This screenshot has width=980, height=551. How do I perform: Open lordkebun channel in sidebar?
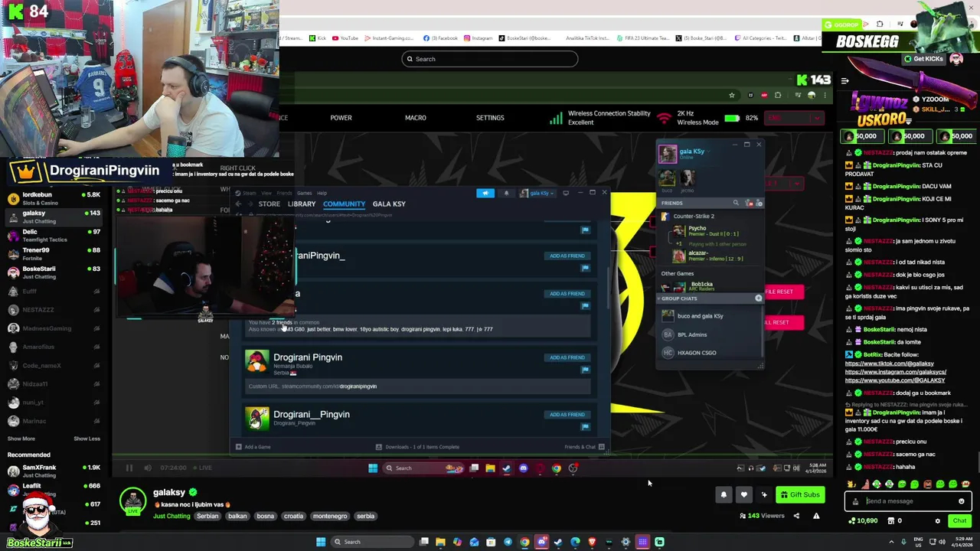point(54,198)
